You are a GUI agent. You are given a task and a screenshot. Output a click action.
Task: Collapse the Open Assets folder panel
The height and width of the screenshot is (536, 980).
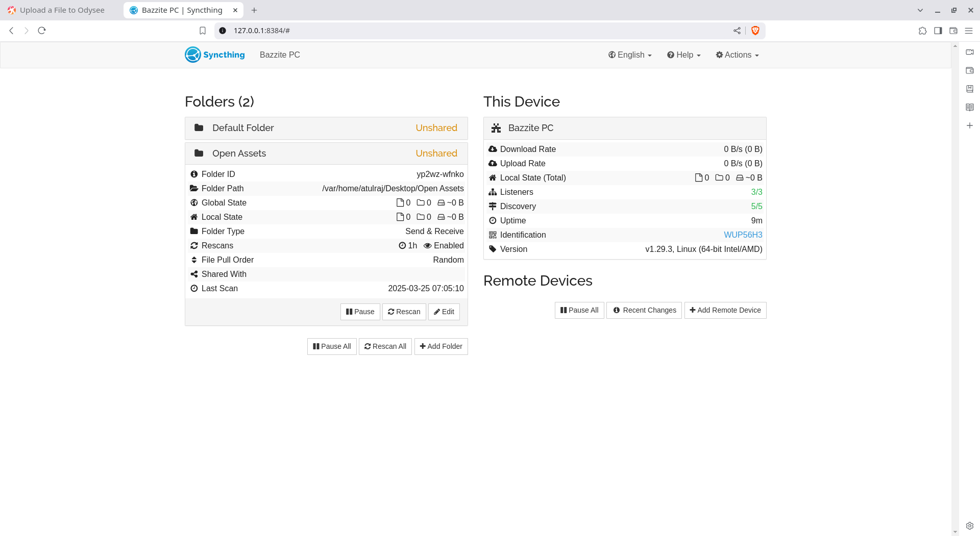pos(326,154)
